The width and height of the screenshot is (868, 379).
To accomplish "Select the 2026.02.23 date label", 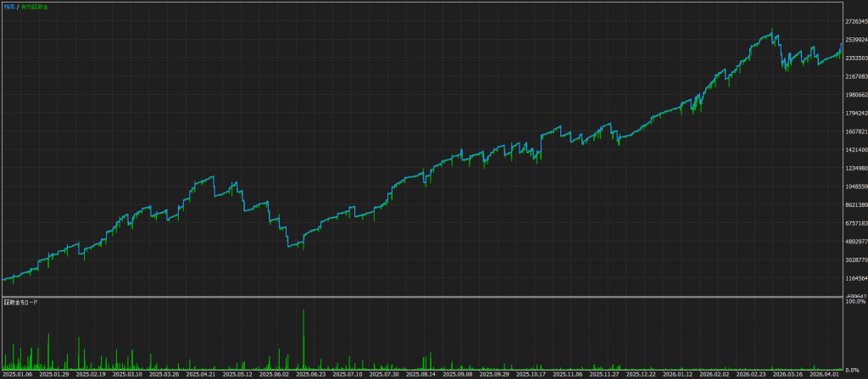I will click(x=749, y=375).
